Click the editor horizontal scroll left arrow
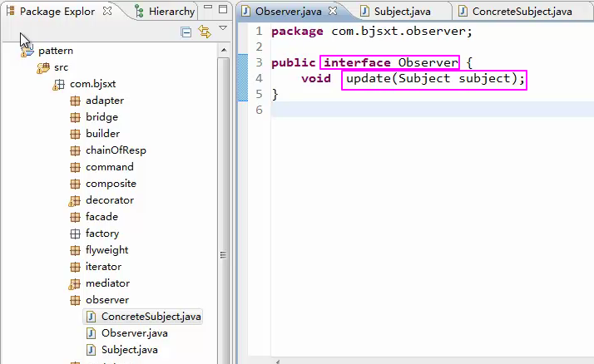 [x=277, y=362]
